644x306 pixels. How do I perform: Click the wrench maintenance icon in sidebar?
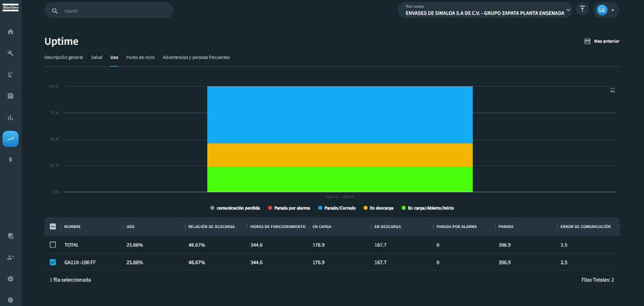tap(11, 53)
